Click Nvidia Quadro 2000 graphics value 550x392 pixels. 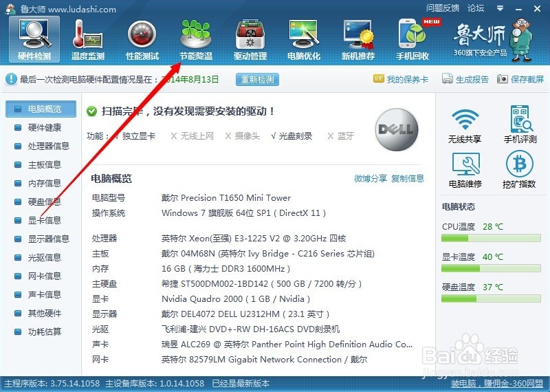(236, 299)
